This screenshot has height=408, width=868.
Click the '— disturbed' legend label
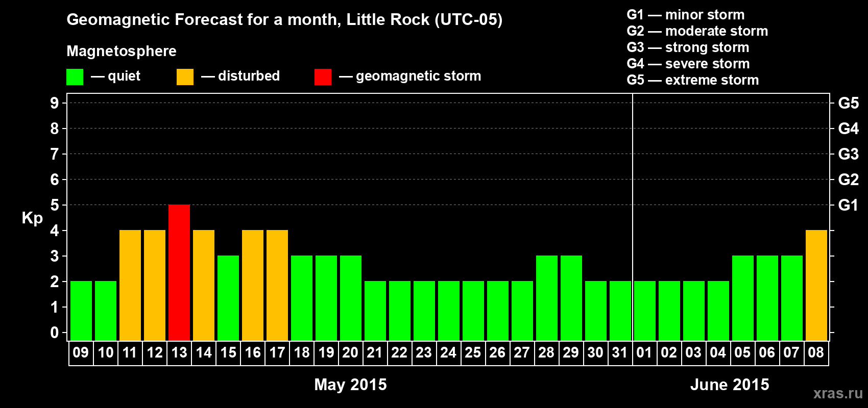click(240, 76)
